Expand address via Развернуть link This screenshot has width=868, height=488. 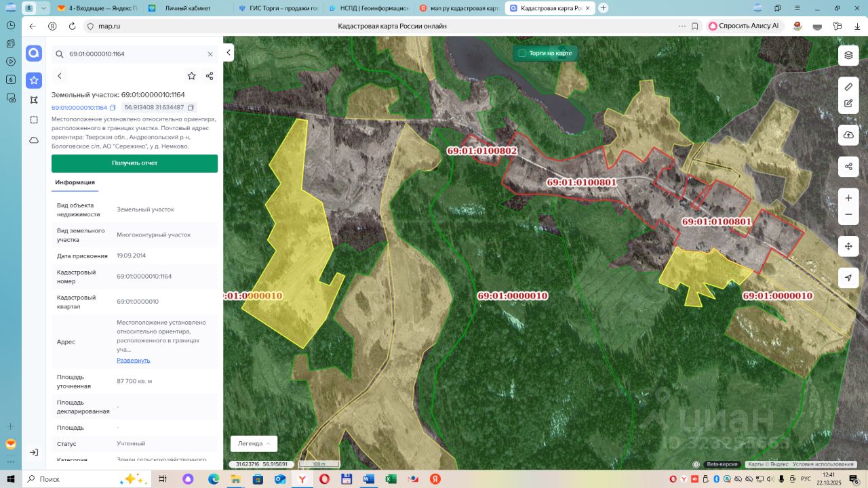point(134,360)
